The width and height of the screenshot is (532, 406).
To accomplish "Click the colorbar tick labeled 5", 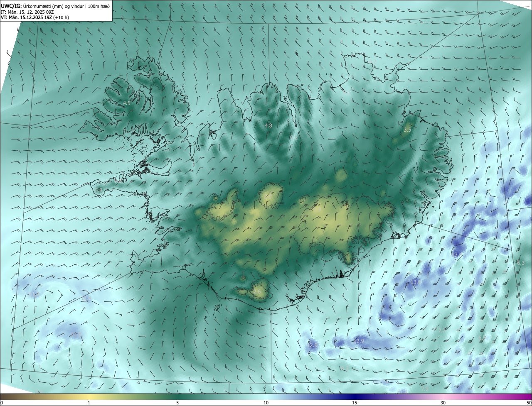I will tap(177, 403).
